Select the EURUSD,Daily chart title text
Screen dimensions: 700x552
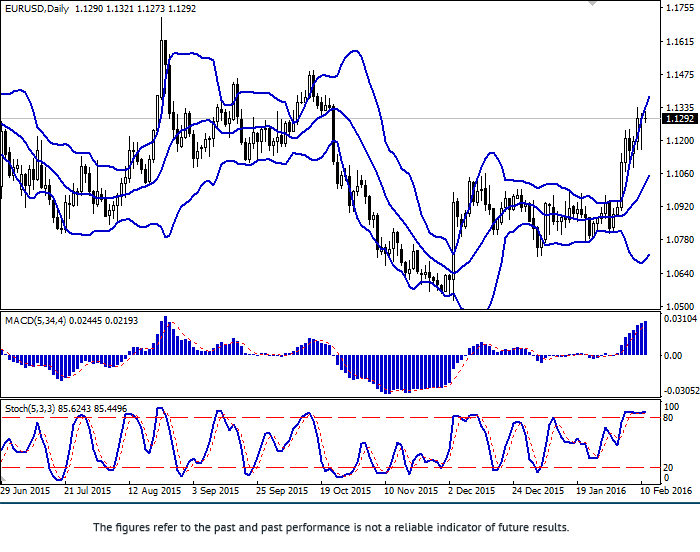37,8
